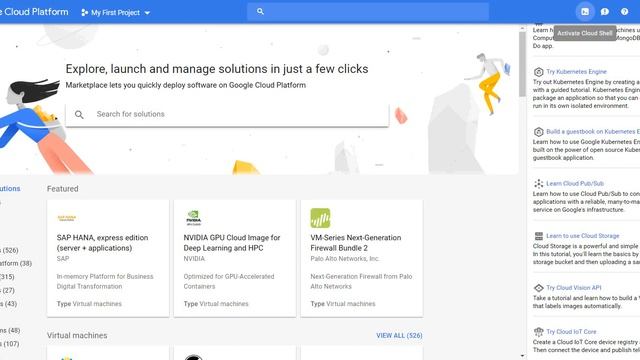The width and height of the screenshot is (640, 360).
Task: Click the search icon in top search bar
Action: tap(260, 12)
